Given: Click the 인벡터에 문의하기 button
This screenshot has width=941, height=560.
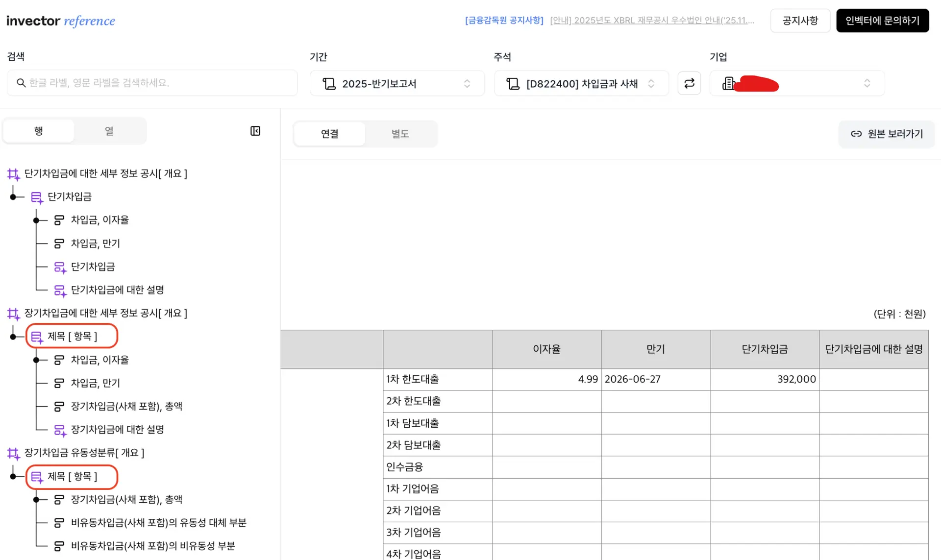Looking at the screenshot, I should (883, 21).
